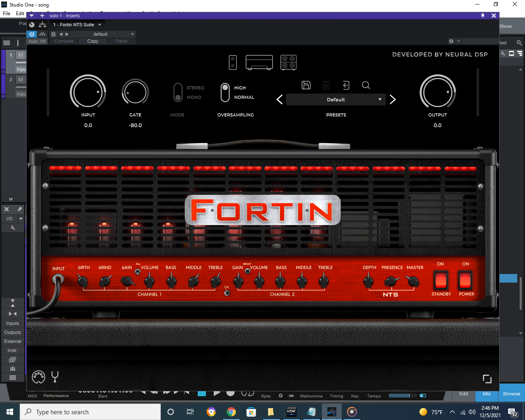
Task: Delete preset with trash icon
Action: pos(326,85)
